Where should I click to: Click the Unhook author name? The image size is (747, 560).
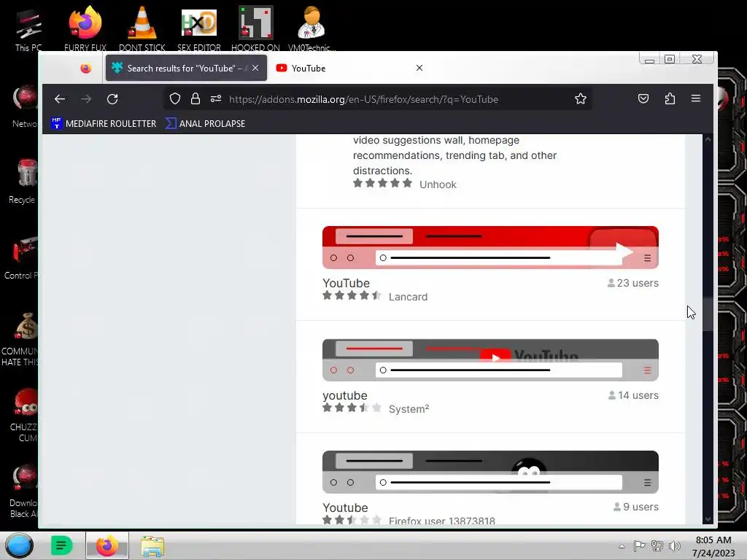(x=438, y=184)
